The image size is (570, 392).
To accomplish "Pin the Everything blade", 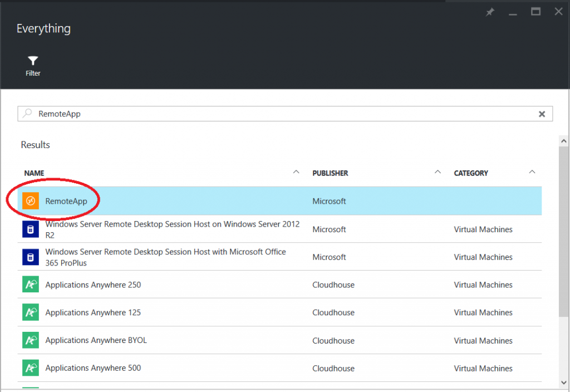I will click(490, 12).
